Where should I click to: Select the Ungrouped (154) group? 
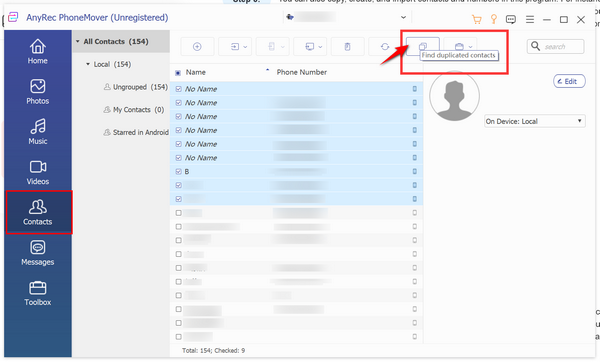[136, 87]
